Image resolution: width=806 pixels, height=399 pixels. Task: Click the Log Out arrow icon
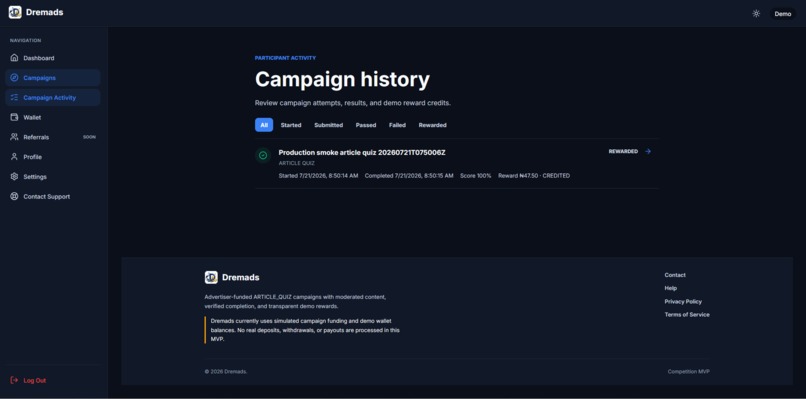14,380
